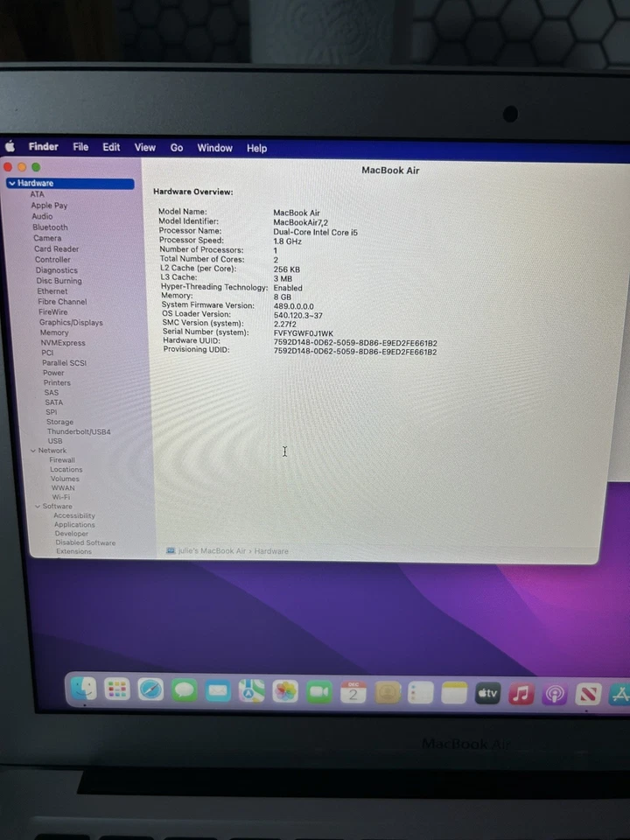Open Notes from the Dock
The width and height of the screenshot is (630, 840).
[454, 694]
